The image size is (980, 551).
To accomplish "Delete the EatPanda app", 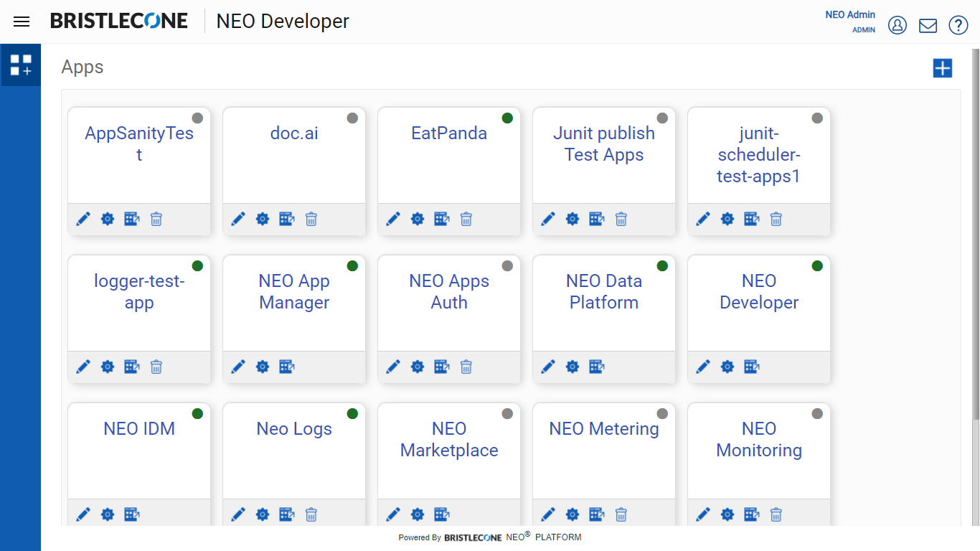I will [x=466, y=219].
